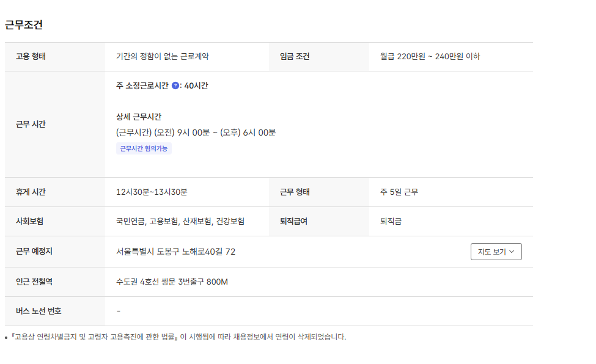Click the 근무시간 협의가능 tag
This screenshot has height=364, width=596.
coord(144,148)
